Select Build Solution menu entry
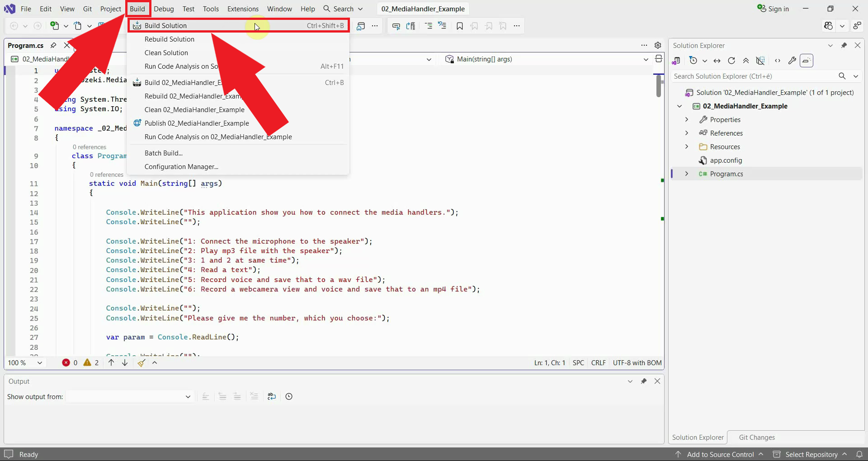The height and width of the screenshot is (461, 868). tap(238, 25)
